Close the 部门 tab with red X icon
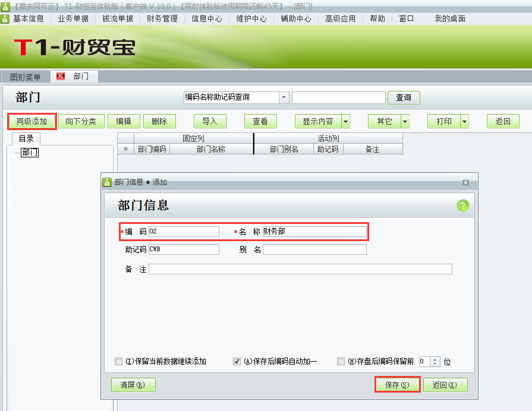This screenshot has width=532, height=411. click(x=60, y=77)
